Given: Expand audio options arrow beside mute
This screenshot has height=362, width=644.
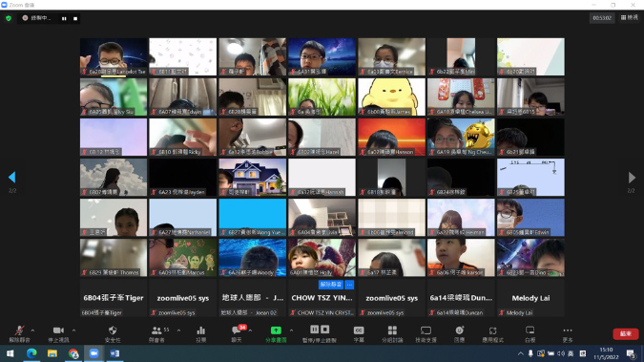Looking at the screenshot, I should 32,330.
